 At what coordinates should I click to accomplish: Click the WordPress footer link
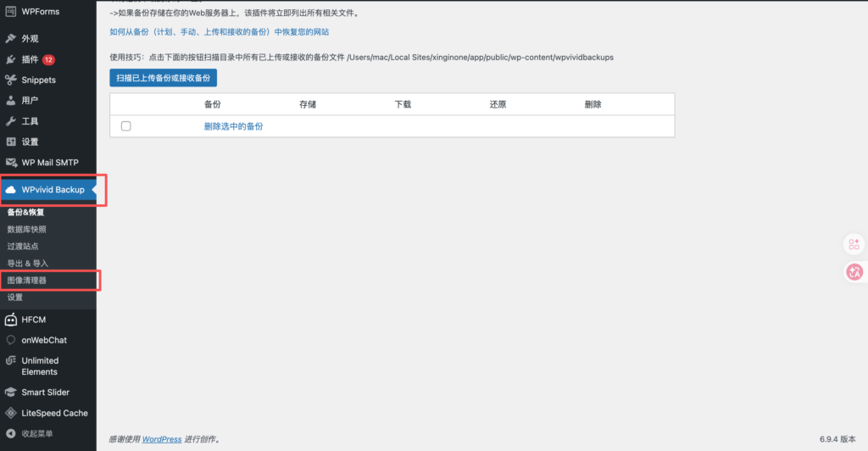(162, 439)
